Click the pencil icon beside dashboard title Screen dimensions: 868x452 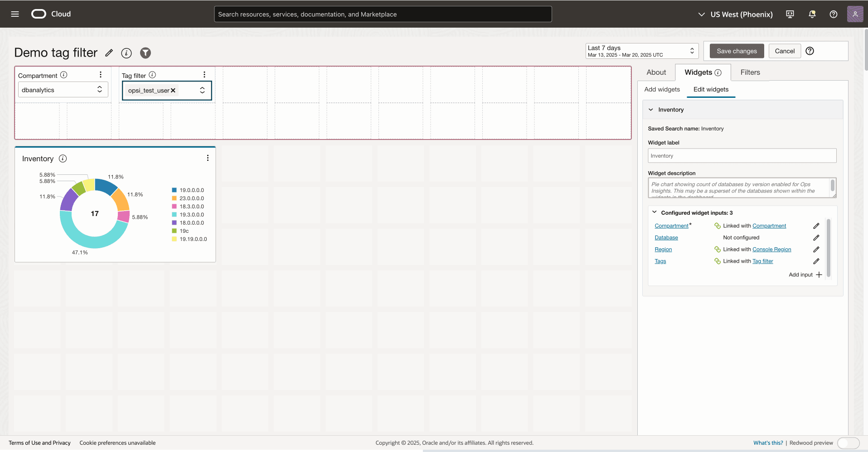[109, 53]
